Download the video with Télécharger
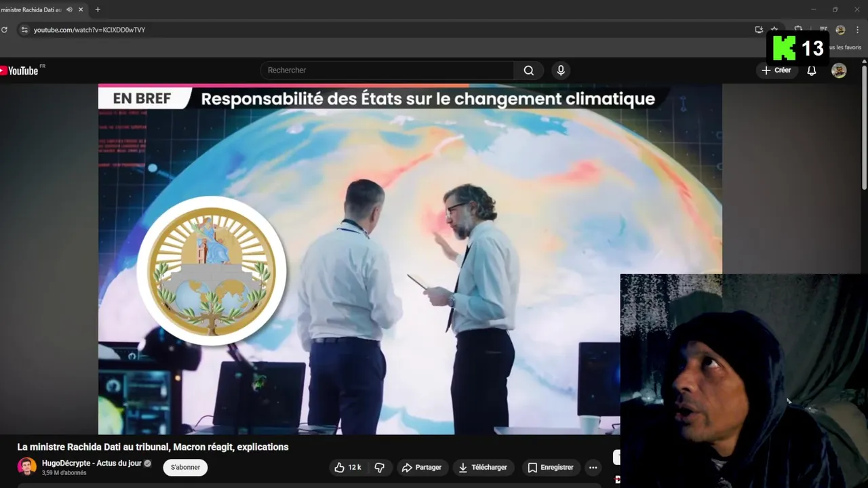 [x=483, y=468]
